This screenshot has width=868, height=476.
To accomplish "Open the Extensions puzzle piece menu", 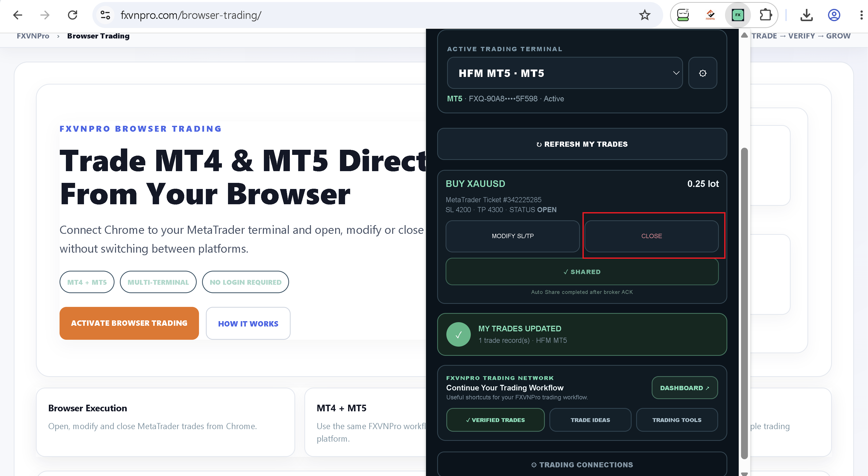I will click(765, 15).
